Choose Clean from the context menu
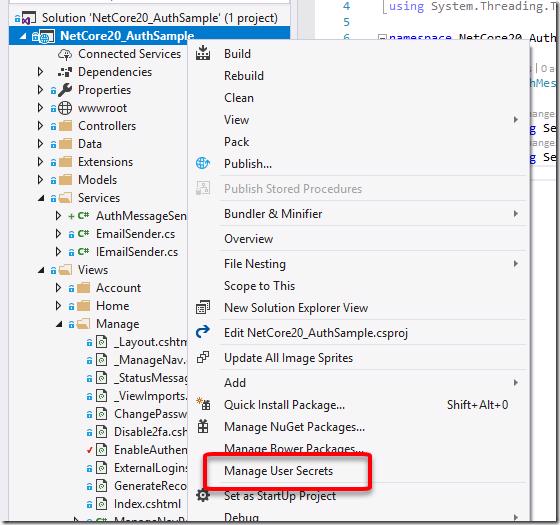Viewport: 560px width, 525px height. click(239, 98)
